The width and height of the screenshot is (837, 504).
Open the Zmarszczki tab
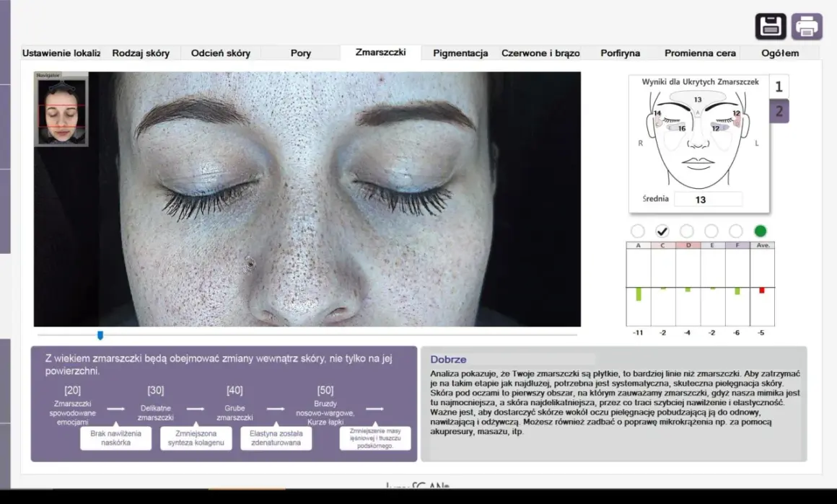(380, 52)
